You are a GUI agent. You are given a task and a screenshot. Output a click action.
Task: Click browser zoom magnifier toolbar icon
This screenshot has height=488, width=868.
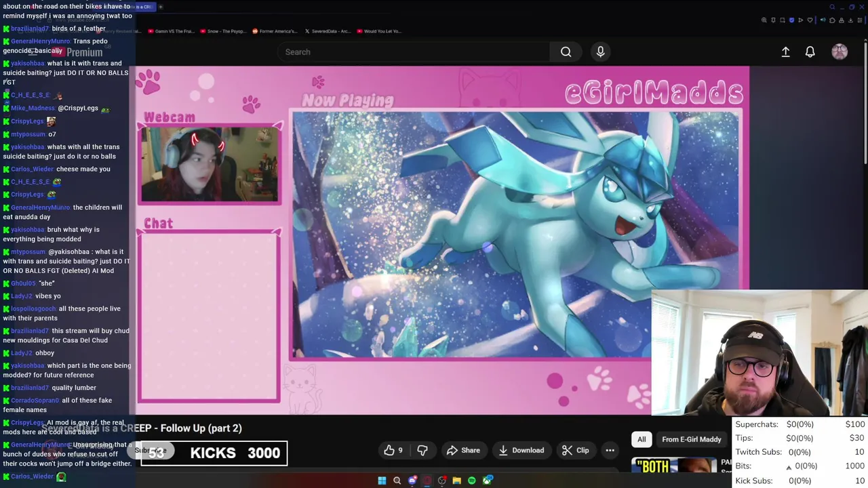[x=764, y=20]
